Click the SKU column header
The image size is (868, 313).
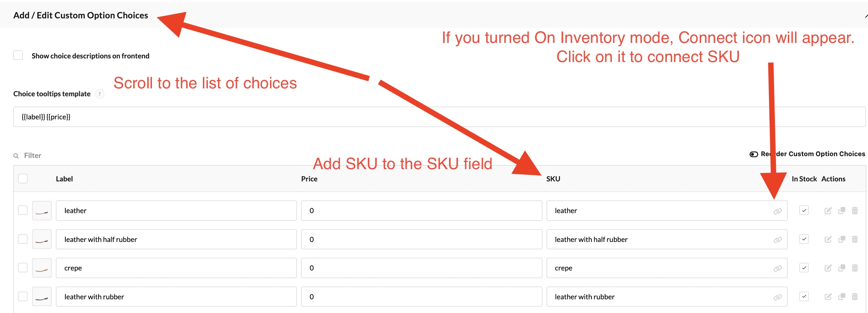pyautogui.click(x=553, y=179)
